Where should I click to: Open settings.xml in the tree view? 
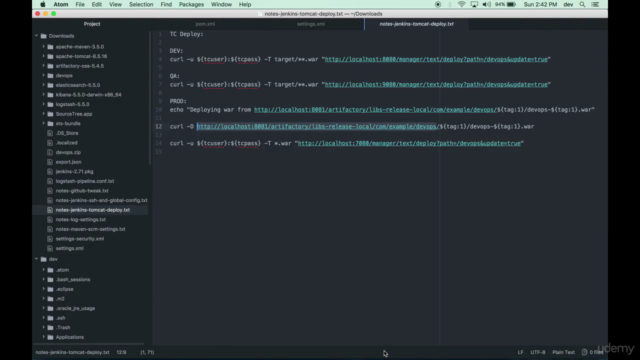69,248
